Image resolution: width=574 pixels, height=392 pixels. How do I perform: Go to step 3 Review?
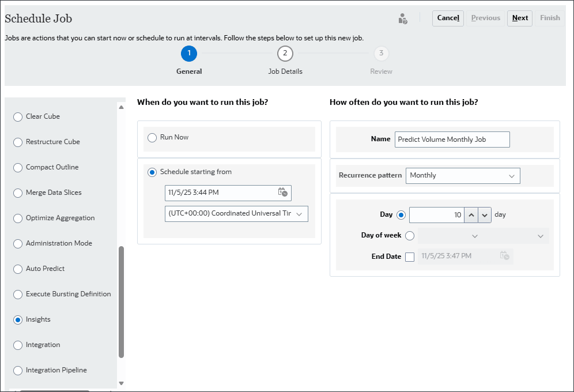point(381,54)
